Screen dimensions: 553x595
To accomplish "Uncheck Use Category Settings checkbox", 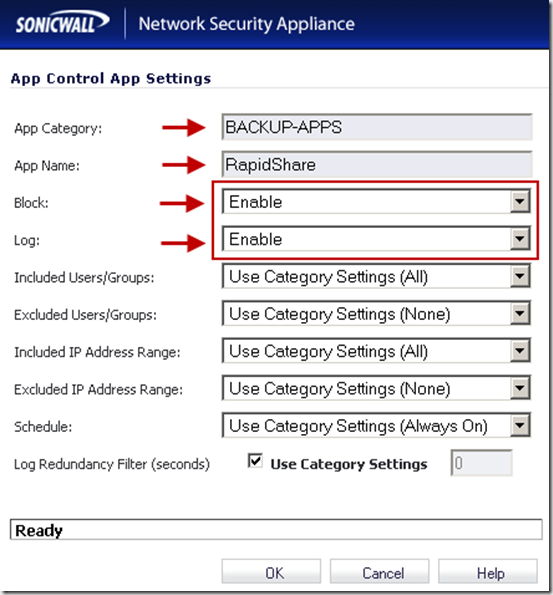I will [x=255, y=461].
